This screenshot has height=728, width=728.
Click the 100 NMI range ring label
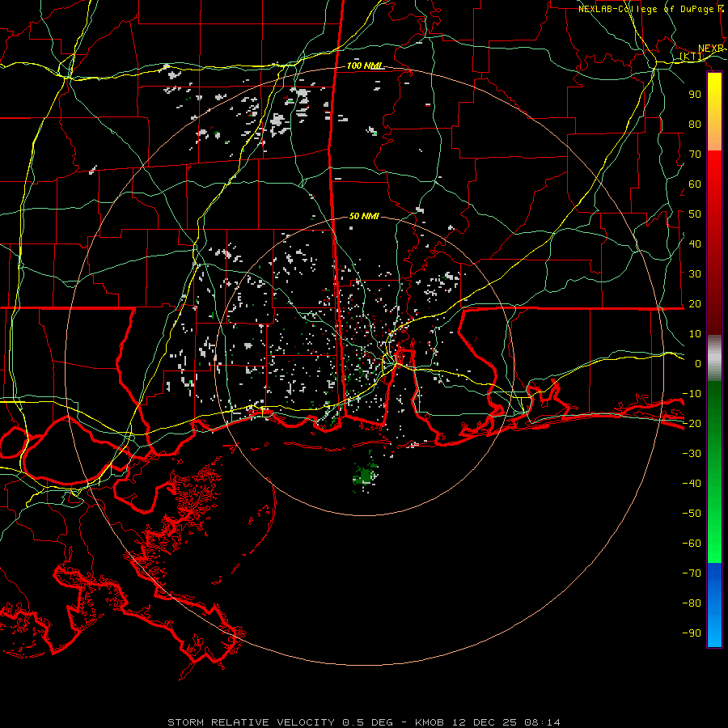click(x=365, y=66)
